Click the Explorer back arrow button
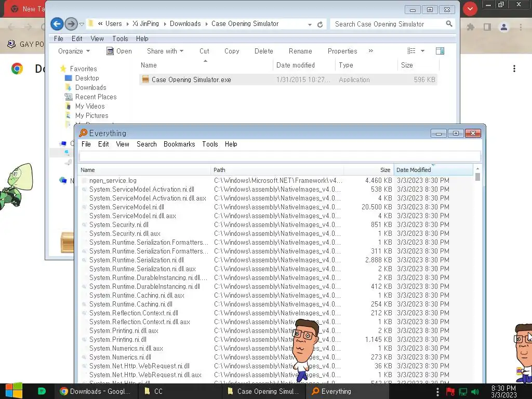 point(57,24)
